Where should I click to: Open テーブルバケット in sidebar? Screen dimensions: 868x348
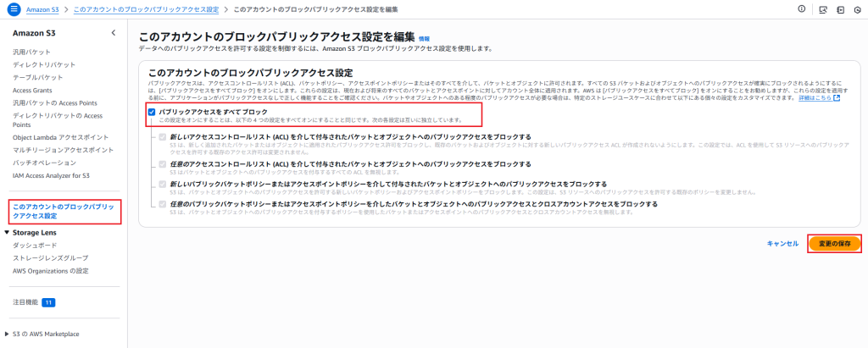[x=38, y=77]
